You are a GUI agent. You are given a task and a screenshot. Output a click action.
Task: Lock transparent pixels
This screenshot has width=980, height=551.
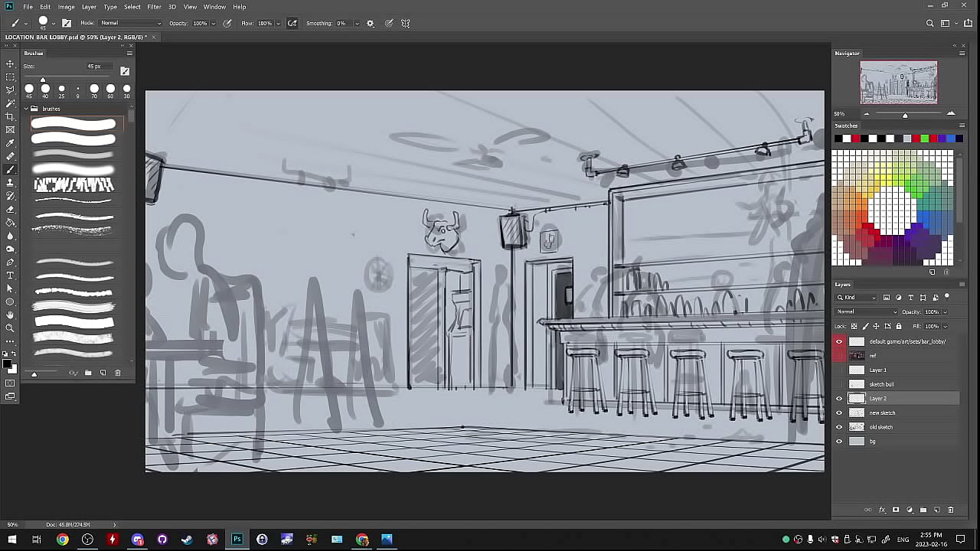pyautogui.click(x=854, y=326)
